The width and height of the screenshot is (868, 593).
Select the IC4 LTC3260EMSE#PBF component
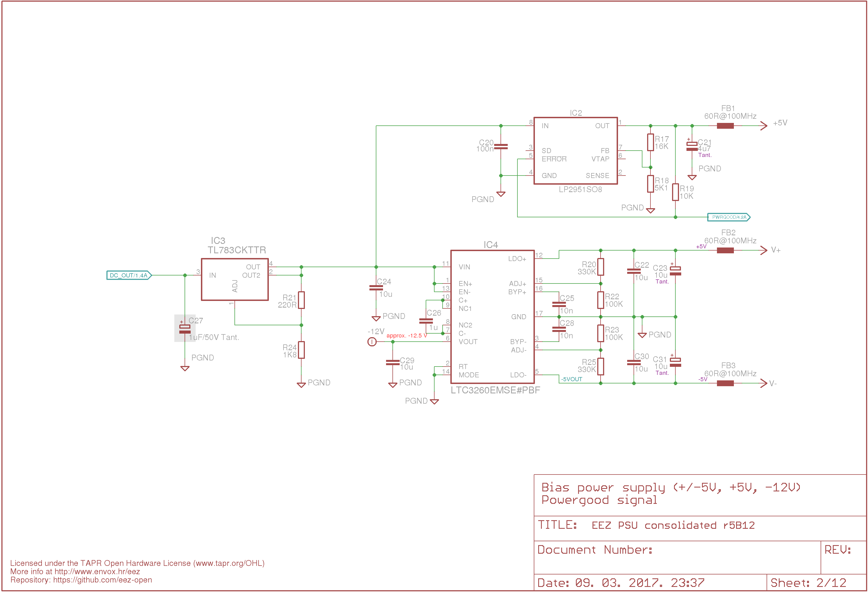click(x=492, y=316)
